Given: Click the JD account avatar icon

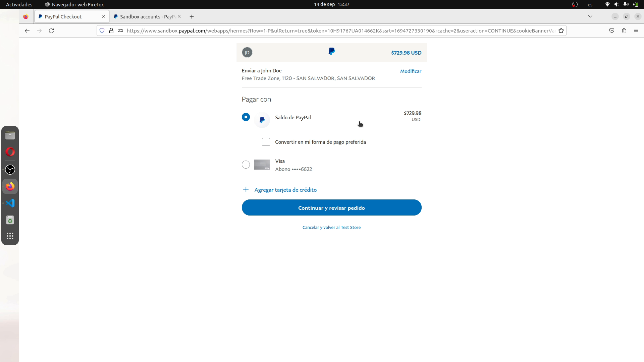Looking at the screenshot, I should pos(247,52).
